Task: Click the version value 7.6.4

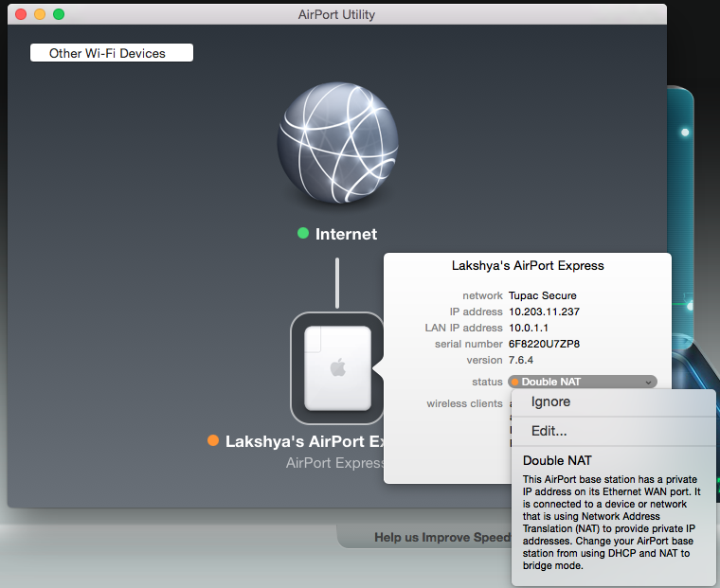Action: tap(521, 360)
